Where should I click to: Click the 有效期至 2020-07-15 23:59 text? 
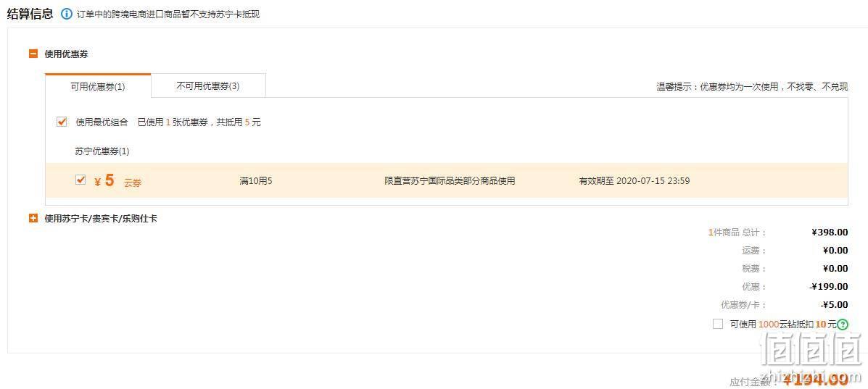coord(635,180)
